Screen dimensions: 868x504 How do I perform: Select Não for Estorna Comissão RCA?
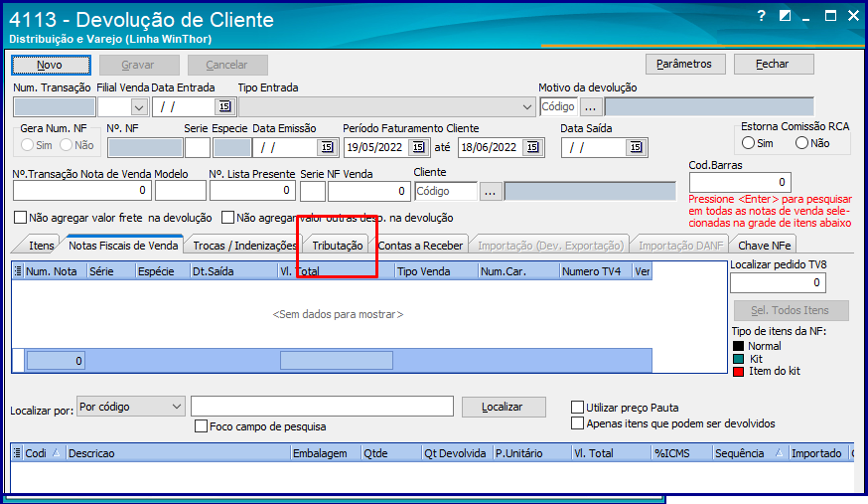(x=801, y=143)
